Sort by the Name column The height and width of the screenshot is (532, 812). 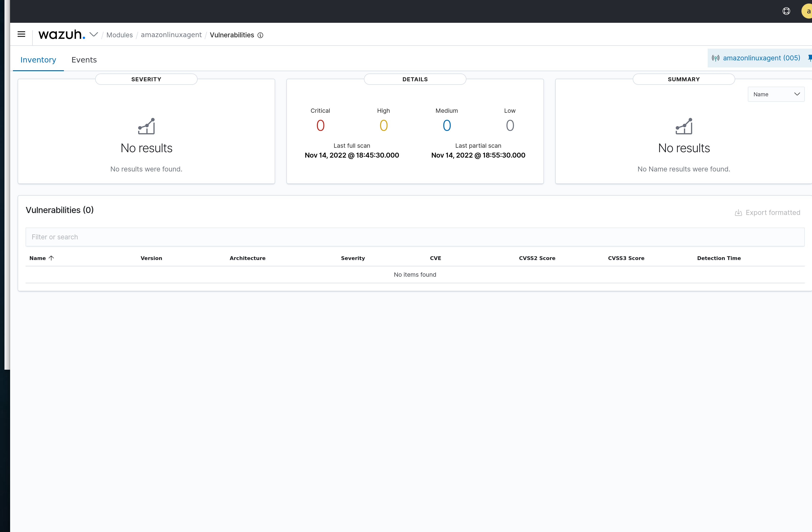click(x=38, y=258)
